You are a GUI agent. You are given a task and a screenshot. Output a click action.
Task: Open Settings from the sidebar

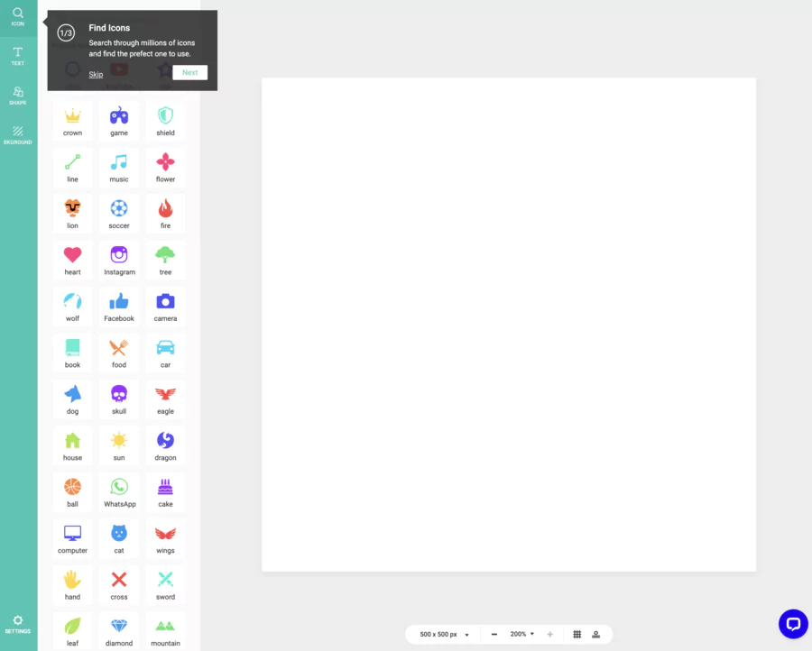[17, 624]
